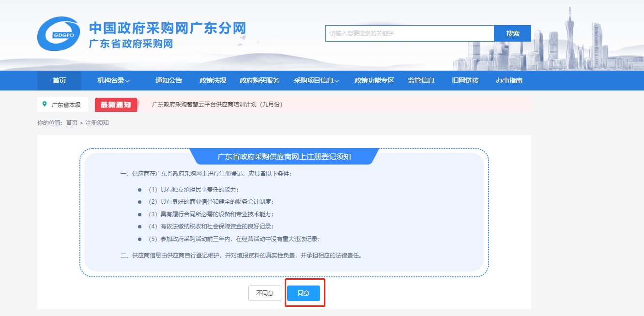Screen dimensions: 644x316
Task: Click condition (1) 具有独立承担民事责任的能力
Action: pyautogui.click(x=194, y=189)
